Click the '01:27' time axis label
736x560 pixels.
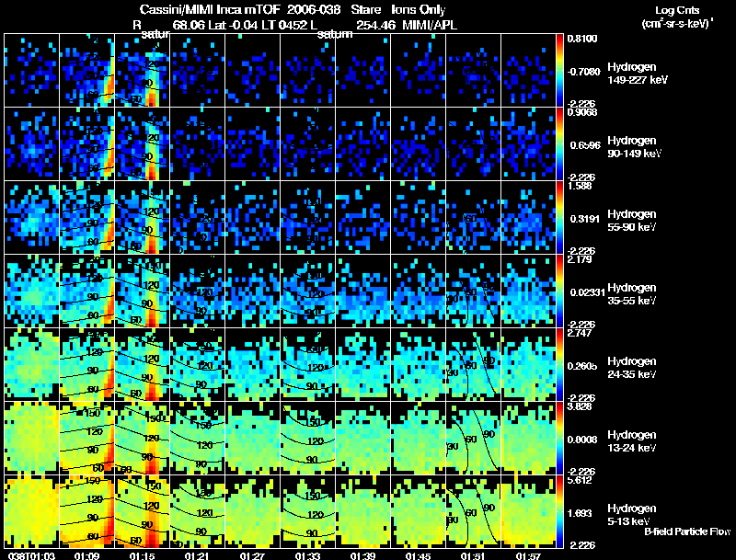tap(252, 556)
